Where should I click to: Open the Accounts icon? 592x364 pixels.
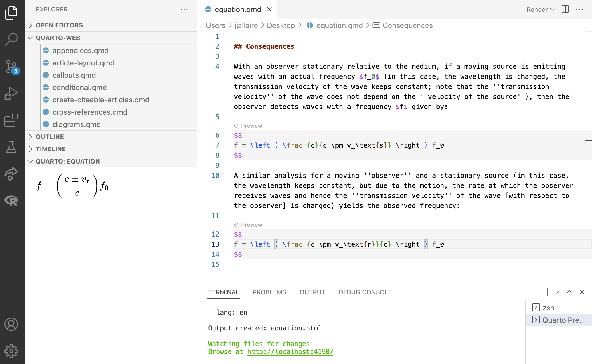point(11,325)
